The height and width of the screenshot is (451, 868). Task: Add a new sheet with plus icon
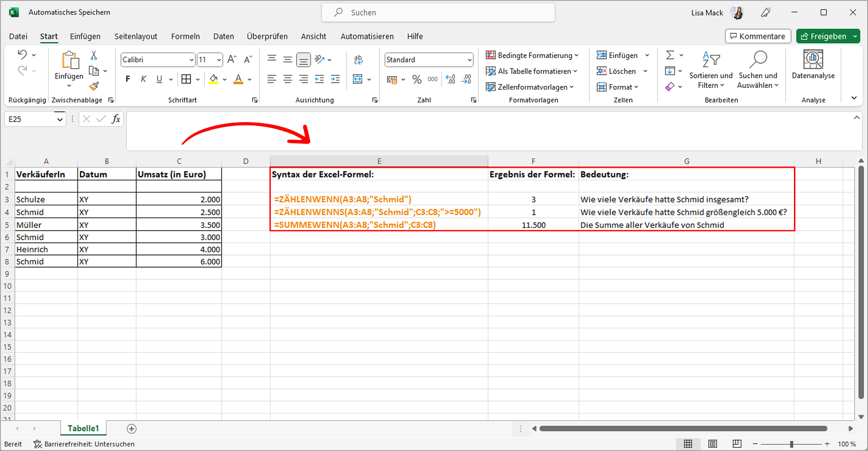pos(131,428)
